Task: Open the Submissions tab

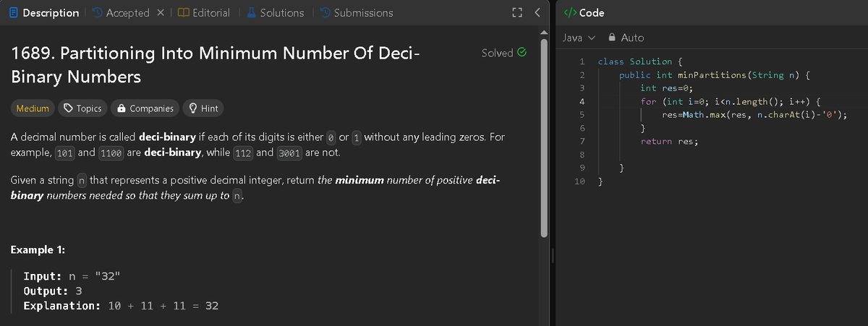Action: point(356,12)
